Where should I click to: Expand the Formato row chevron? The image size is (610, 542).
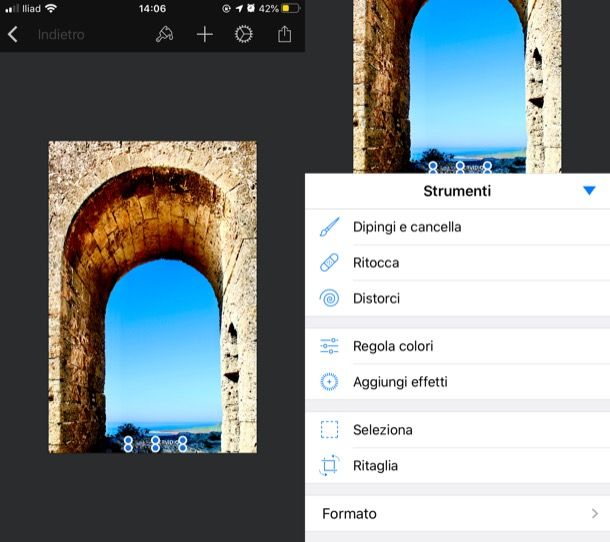(594, 514)
